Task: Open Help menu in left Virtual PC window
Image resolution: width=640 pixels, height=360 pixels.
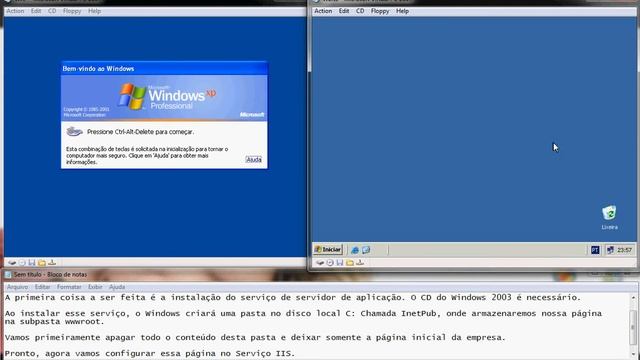Action: click(94, 11)
